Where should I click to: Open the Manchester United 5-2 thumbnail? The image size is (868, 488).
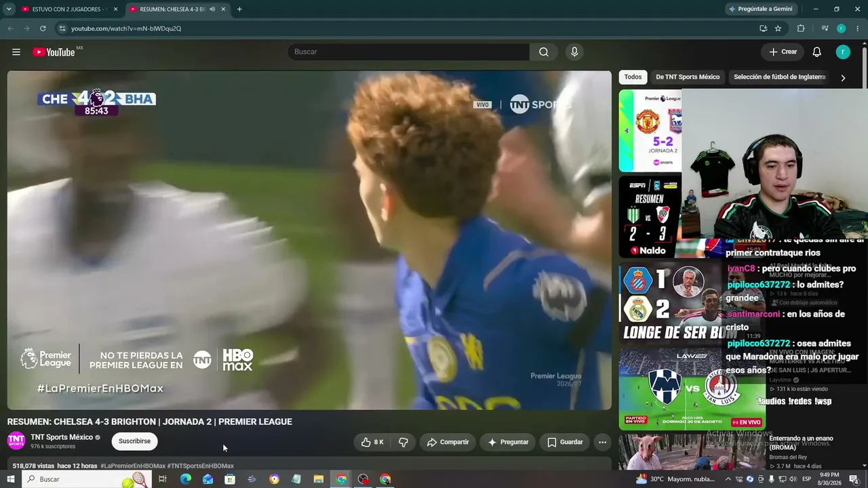[650, 131]
